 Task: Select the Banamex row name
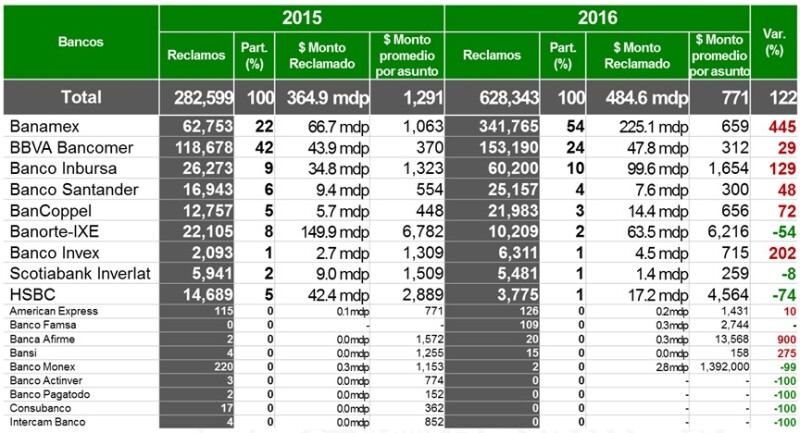click(x=44, y=126)
